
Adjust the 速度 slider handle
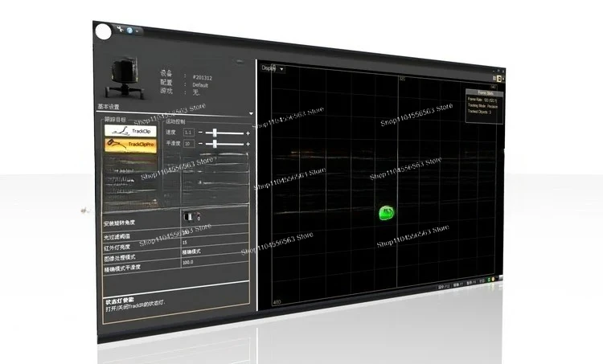(215, 133)
